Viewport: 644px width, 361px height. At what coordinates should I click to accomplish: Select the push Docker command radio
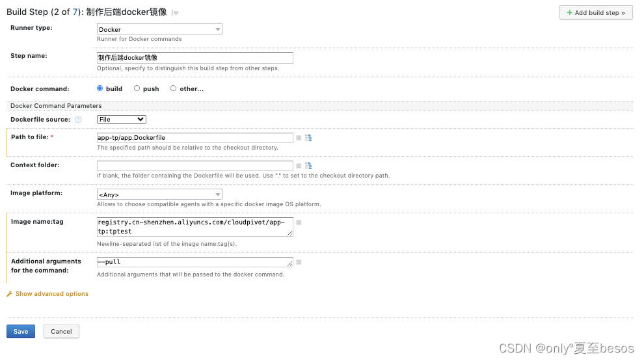coord(137,88)
